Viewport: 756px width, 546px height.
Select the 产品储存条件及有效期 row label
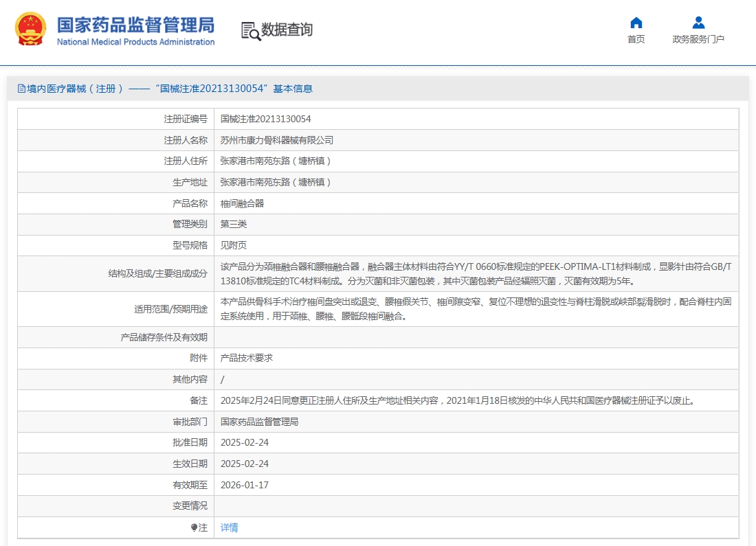click(x=164, y=337)
